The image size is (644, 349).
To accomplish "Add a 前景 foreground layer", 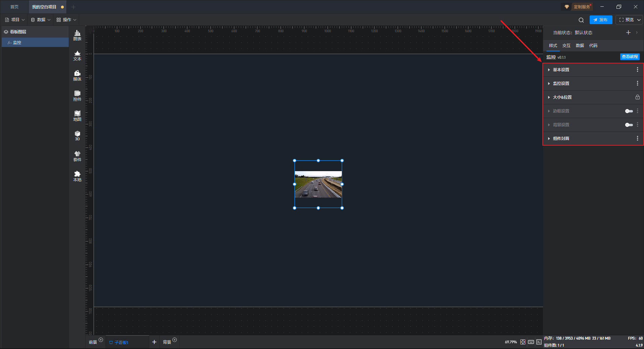I will coord(101,340).
